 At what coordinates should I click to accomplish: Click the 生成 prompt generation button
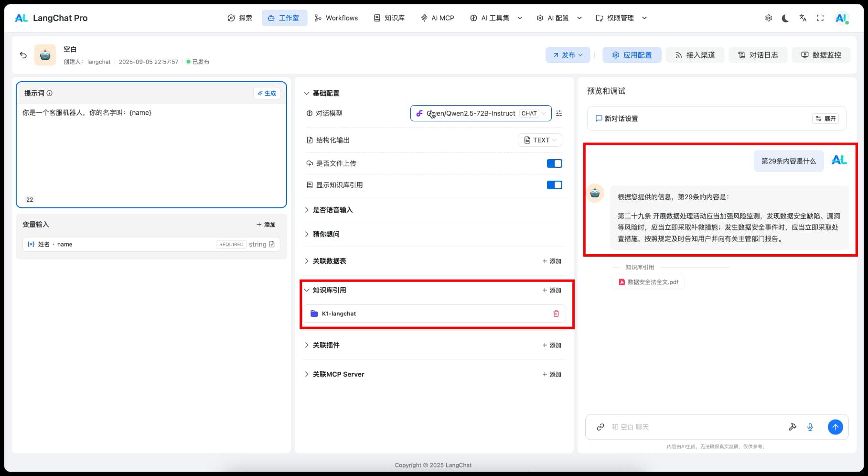(x=267, y=93)
